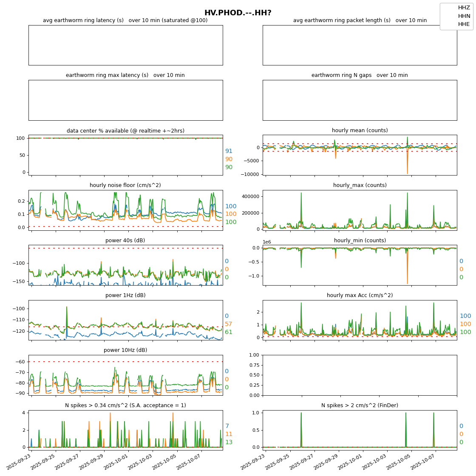Image resolution: width=476 pixels, height=476 pixels.
Task: Click the hourly max Acc plot title
Action: click(x=360, y=295)
